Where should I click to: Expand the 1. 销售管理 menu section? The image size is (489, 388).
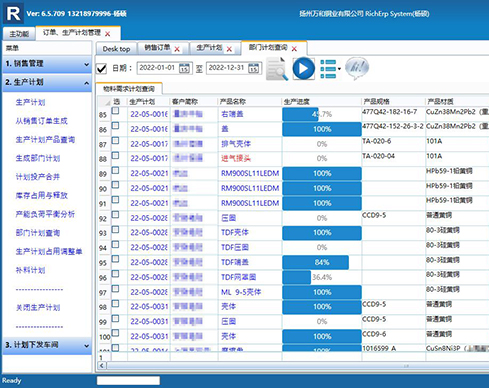[47, 64]
